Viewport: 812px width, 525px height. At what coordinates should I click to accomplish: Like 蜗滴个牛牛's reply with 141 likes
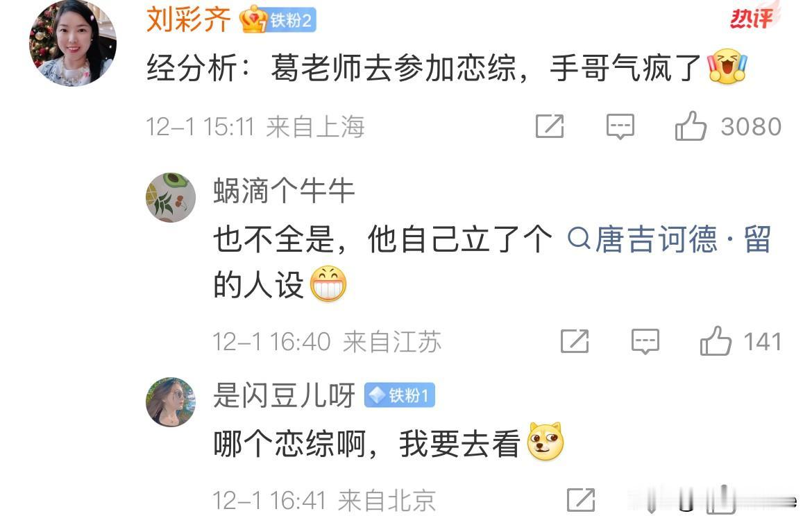point(715,341)
